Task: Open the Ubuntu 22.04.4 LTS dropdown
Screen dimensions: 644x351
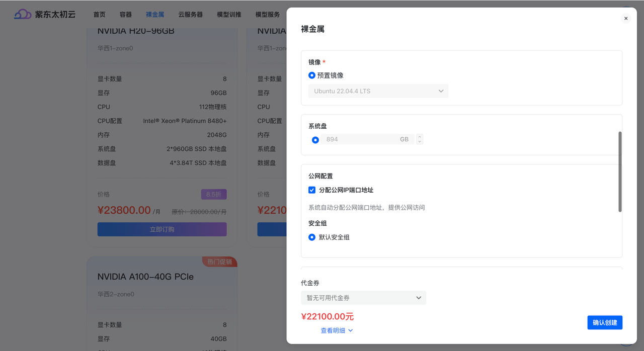Action: [378, 91]
